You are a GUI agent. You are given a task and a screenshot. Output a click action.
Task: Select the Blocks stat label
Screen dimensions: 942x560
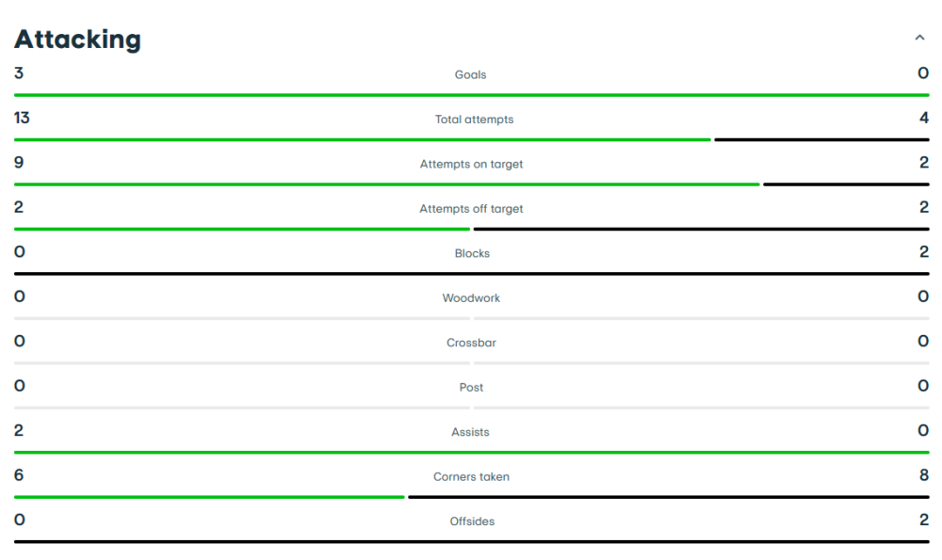(472, 253)
